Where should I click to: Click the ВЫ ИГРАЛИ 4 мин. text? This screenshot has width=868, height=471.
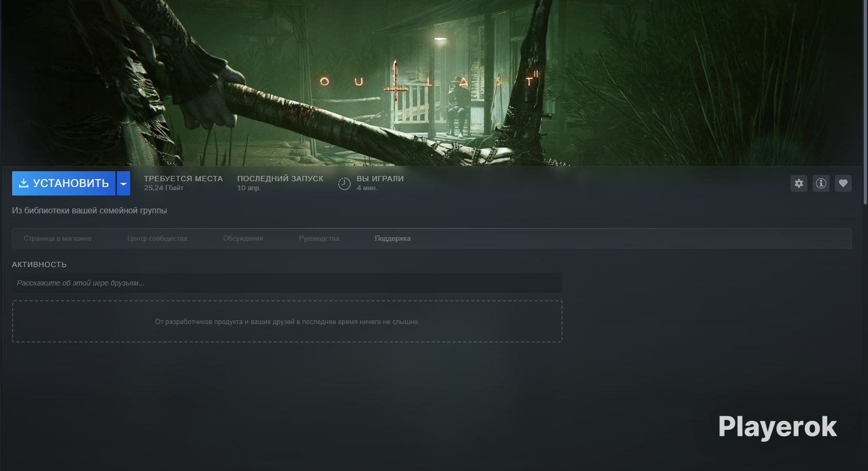click(380, 183)
